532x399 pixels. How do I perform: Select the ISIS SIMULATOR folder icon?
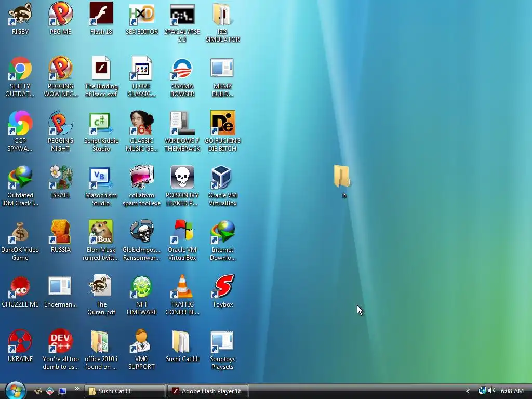222,14
